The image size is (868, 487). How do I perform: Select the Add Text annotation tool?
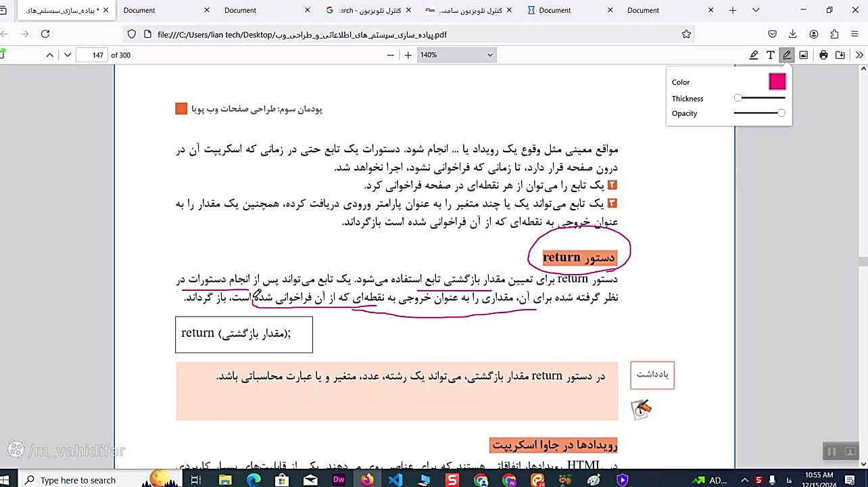pos(771,55)
